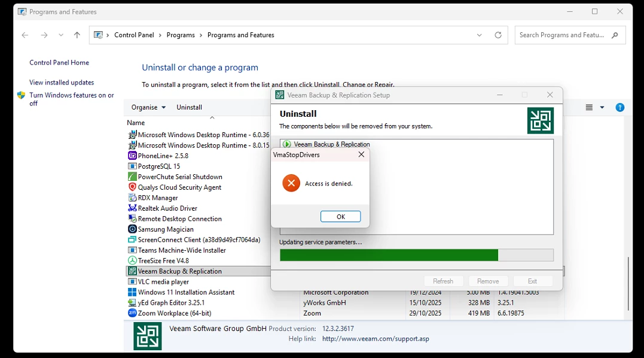This screenshot has height=358, width=644.
Task: Click the 328 MB size cell
Action: tap(479, 302)
